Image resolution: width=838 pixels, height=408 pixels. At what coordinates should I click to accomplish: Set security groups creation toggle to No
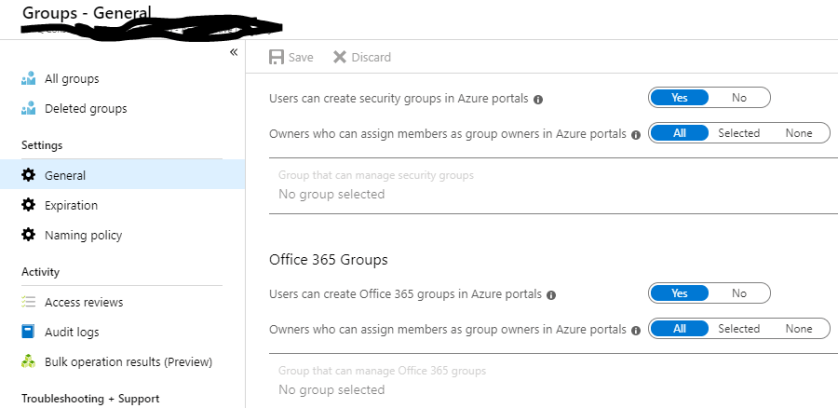pos(739,98)
